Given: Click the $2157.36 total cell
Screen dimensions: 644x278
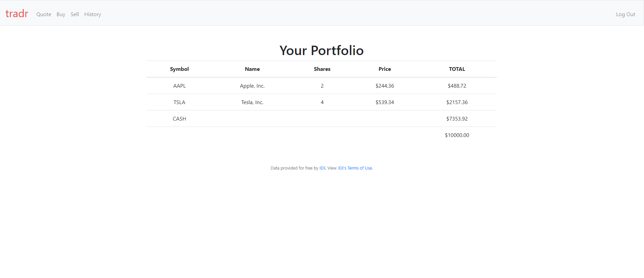Looking at the screenshot, I should point(457,102).
